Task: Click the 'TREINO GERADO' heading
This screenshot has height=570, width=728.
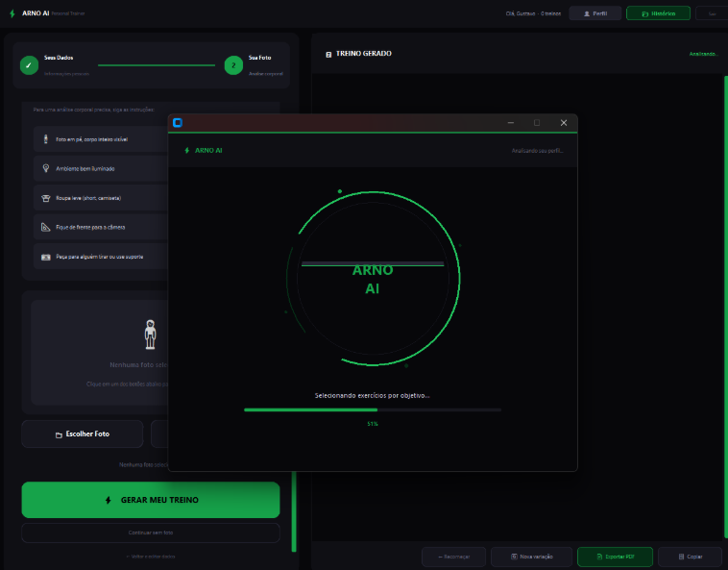Action: (x=364, y=54)
